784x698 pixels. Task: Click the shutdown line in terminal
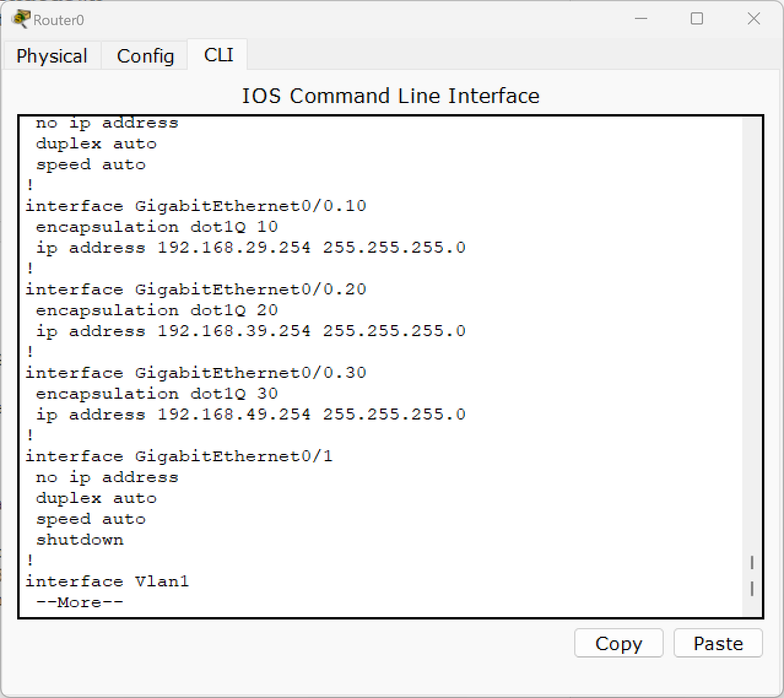coord(80,540)
